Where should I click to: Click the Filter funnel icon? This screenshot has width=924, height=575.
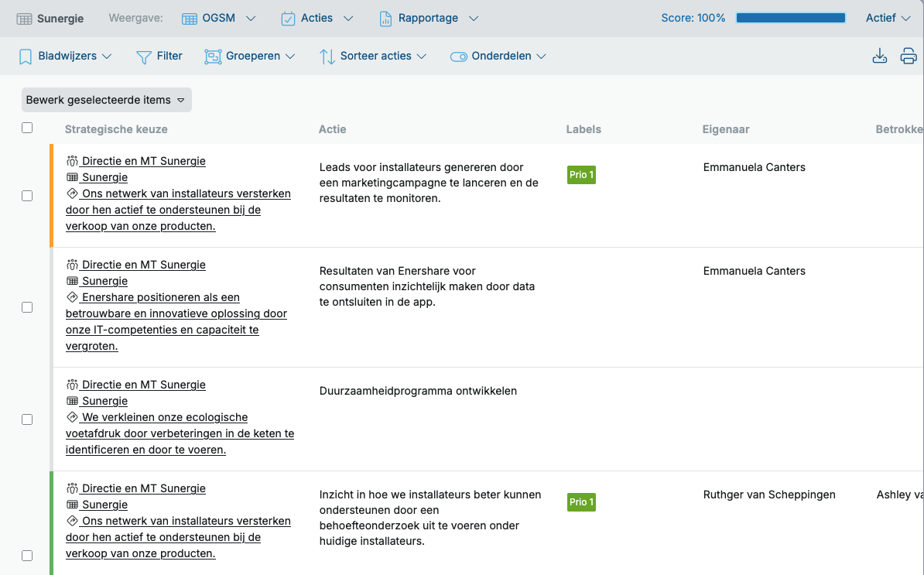[x=144, y=57]
